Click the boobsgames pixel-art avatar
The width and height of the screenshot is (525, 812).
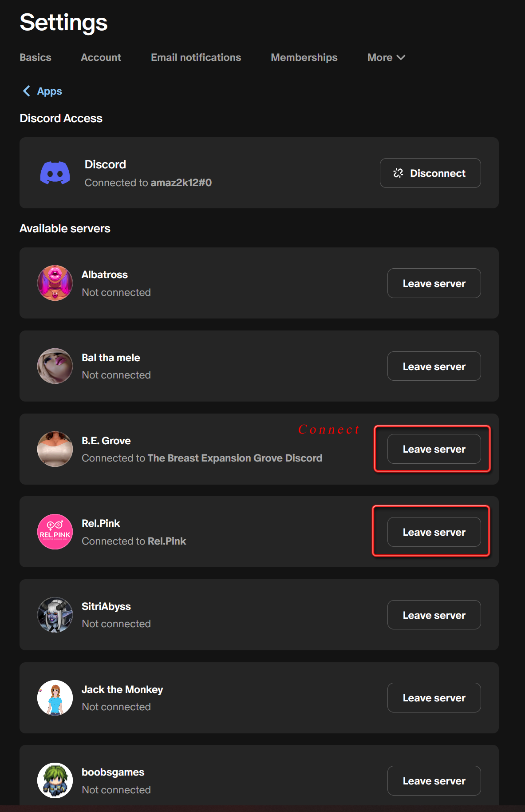[x=55, y=780]
